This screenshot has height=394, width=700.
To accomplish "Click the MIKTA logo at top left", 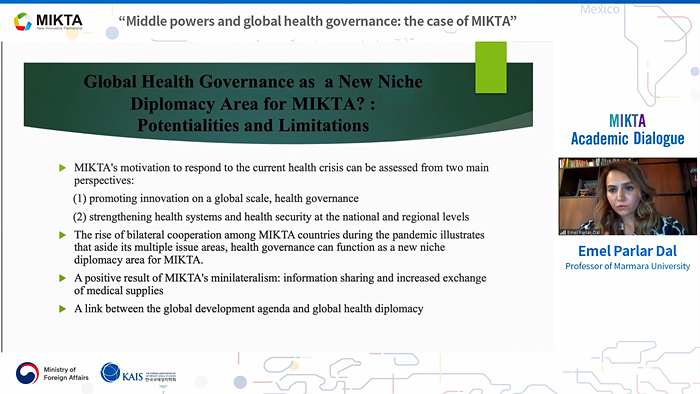I will [48, 21].
